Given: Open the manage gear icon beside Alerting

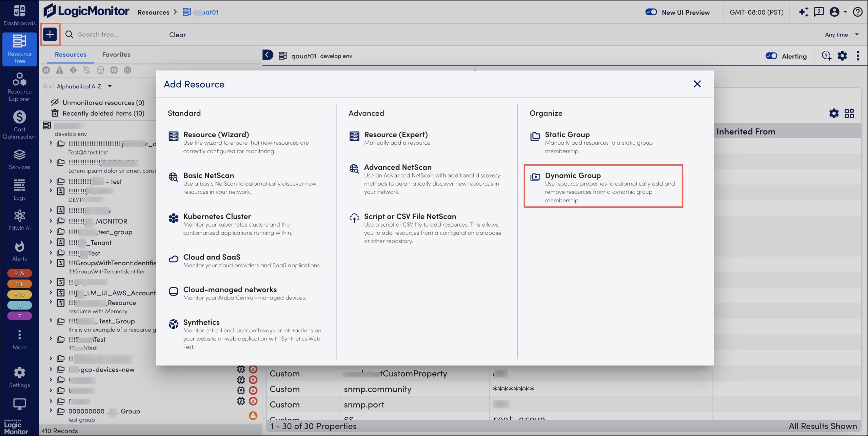Looking at the screenshot, I should click(842, 56).
